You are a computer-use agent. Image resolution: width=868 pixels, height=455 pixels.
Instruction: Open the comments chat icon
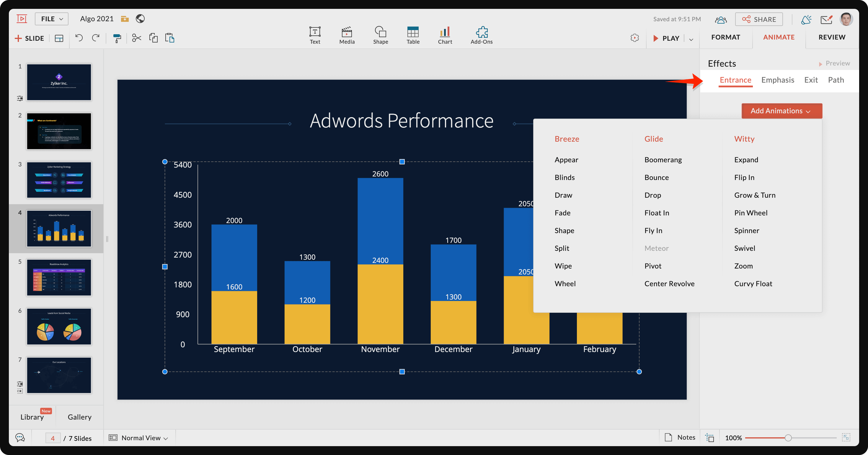pyautogui.click(x=20, y=438)
